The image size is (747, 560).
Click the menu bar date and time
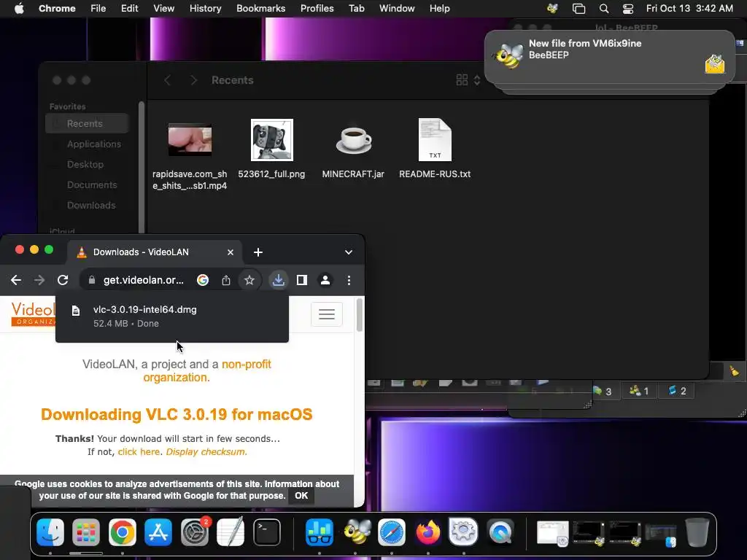(x=689, y=8)
